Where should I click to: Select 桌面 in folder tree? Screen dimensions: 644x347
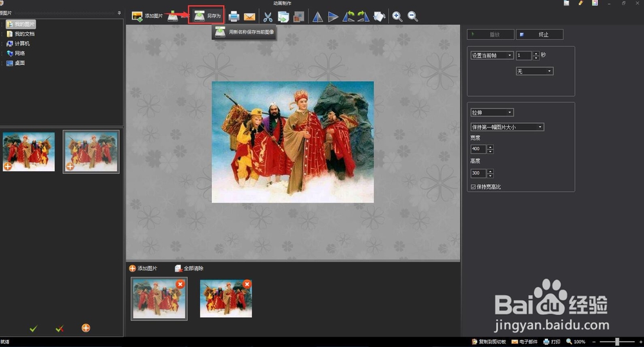[x=16, y=63]
